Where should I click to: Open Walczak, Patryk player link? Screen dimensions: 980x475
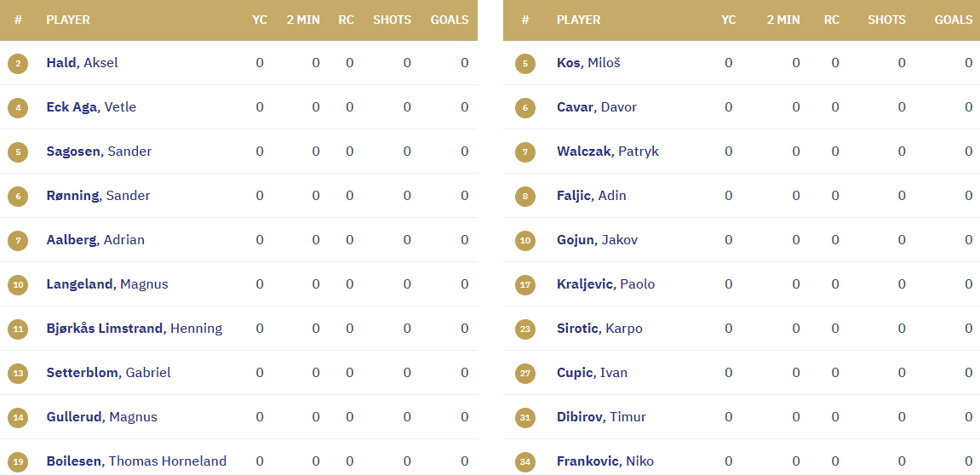coord(608,152)
